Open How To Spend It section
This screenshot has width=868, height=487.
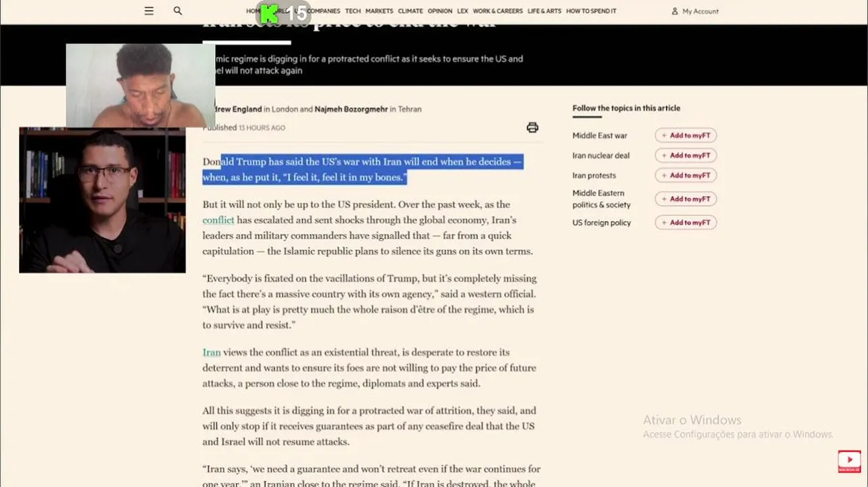pos(592,11)
